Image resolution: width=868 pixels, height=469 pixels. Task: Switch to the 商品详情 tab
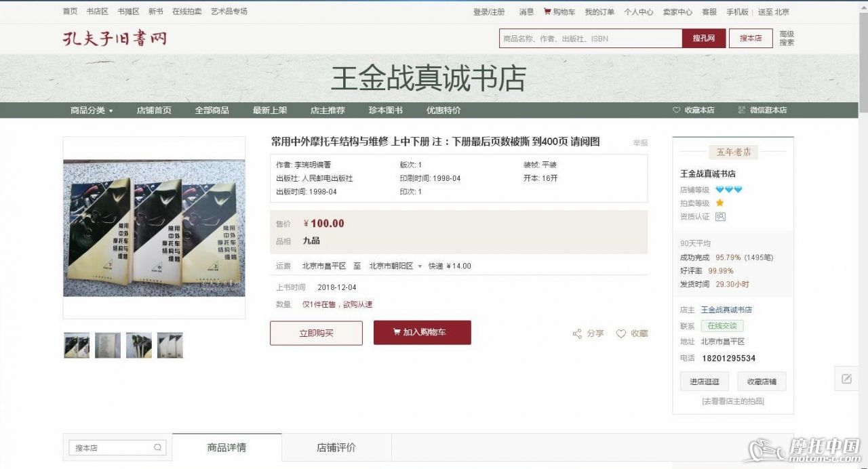coord(226,447)
